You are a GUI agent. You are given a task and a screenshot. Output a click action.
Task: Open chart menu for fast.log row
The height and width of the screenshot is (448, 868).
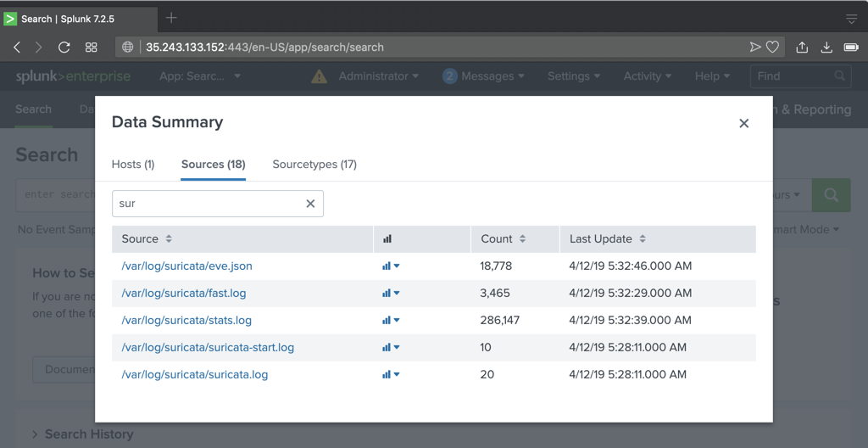(390, 294)
